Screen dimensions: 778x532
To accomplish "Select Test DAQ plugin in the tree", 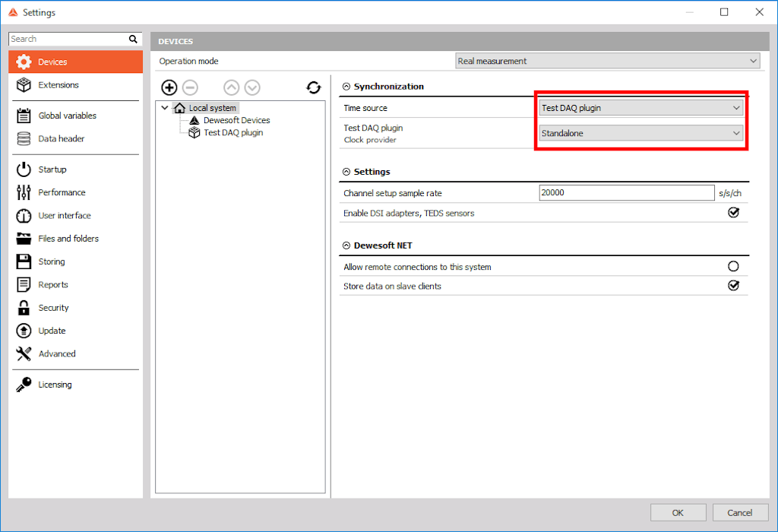I will [x=233, y=132].
